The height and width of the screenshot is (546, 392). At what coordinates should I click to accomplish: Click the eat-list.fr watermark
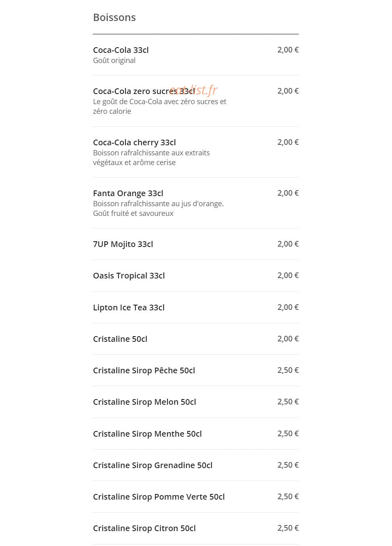[194, 90]
